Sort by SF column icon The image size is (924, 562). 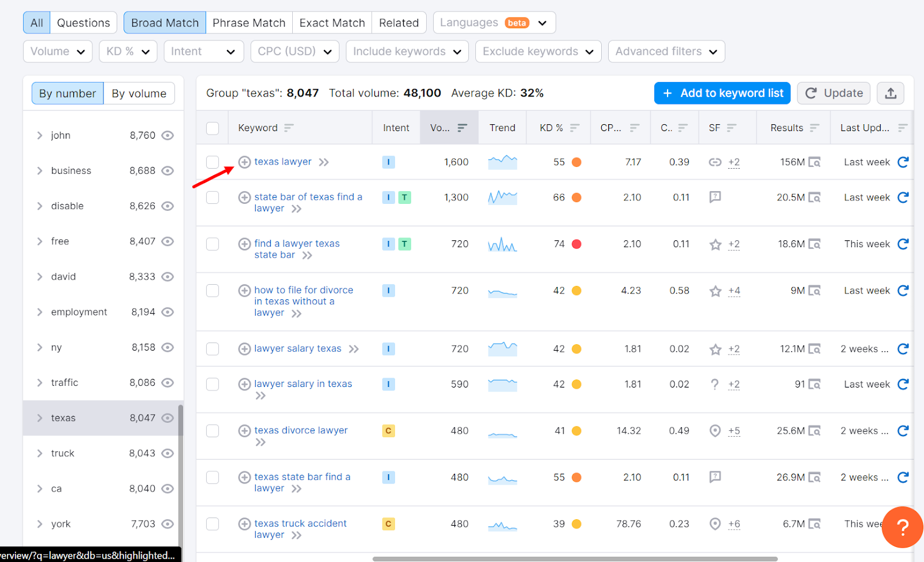pos(732,128)
